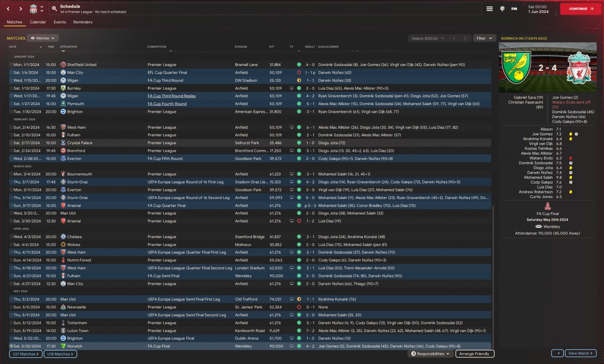Image resolution: width=604 pixels, height=364 pixels.
Task: Click the Continue button
Action: pos(581,8)
